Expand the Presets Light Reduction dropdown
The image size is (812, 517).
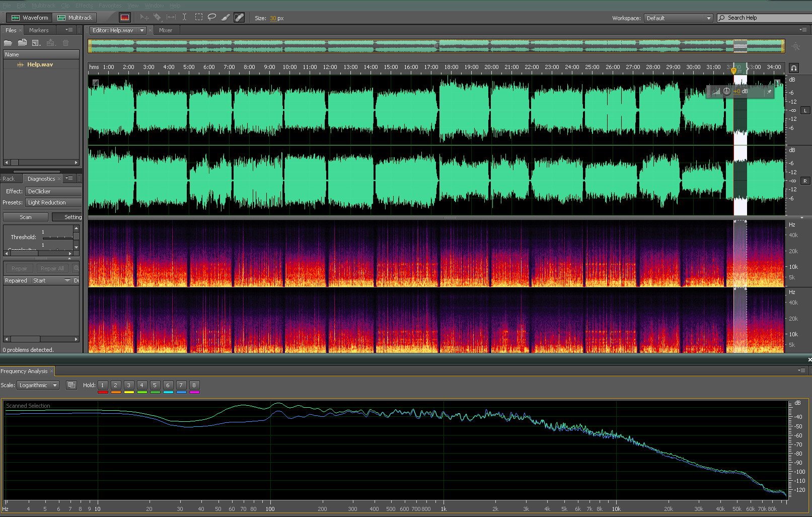[x=54, y=202]
